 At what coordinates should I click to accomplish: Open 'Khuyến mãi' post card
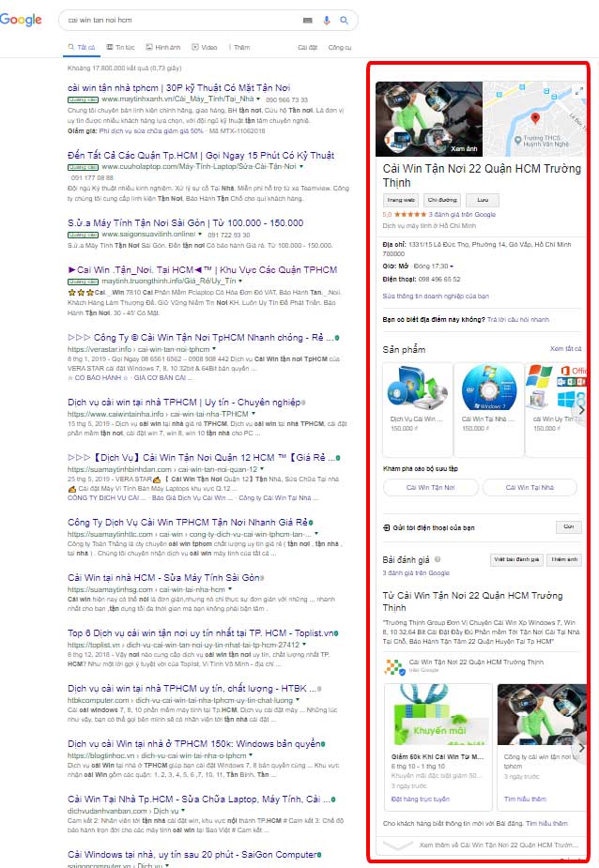click(438, 747)
